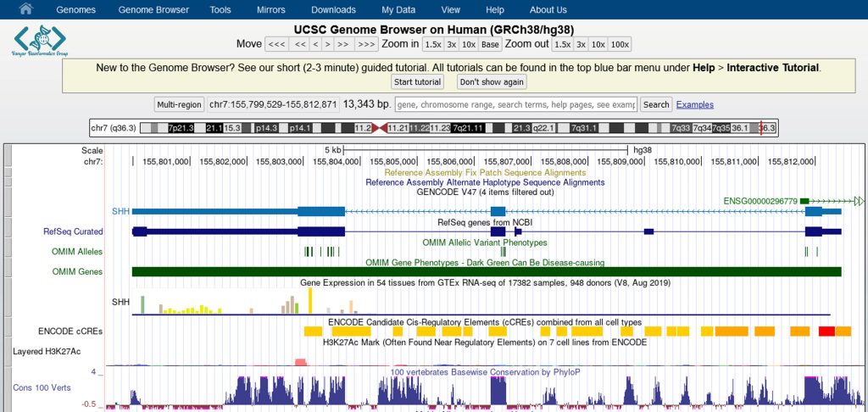Zoom in to Base level
Viewport: 868px width, 412px height.
[490, 44]
